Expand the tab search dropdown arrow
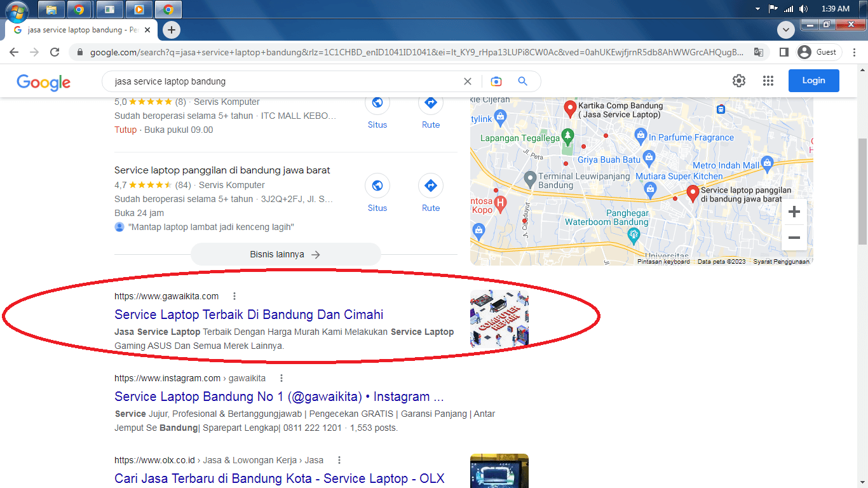The width and height of the screenshot is (868, 488). [786, 30]
